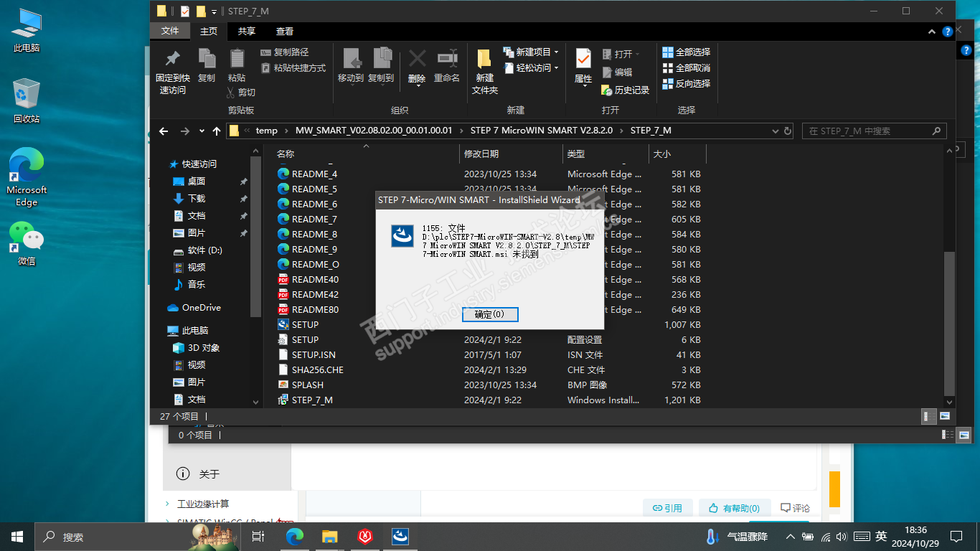Click the temp breadcrumb in address bar
This screenshot has width=980, height=551.
pyautogui.click(x=266, y=131)
